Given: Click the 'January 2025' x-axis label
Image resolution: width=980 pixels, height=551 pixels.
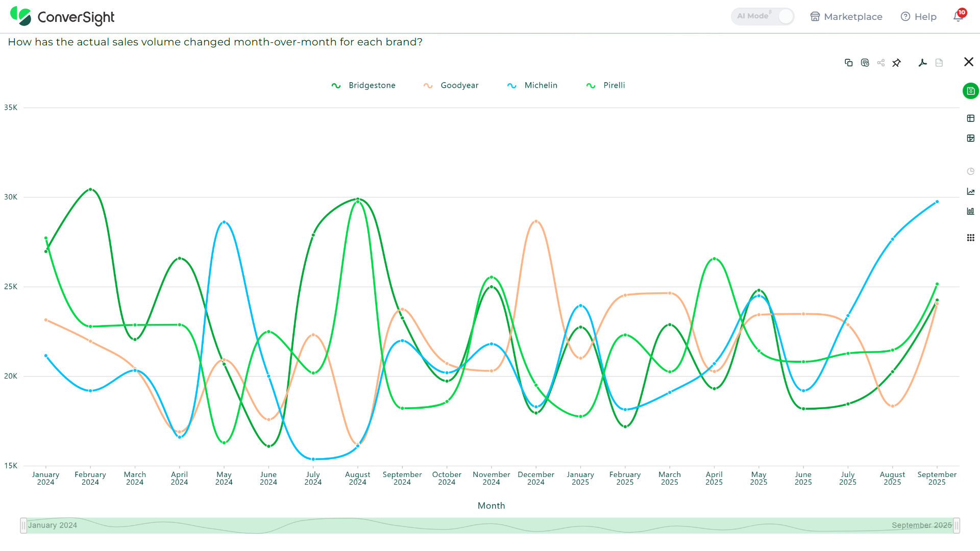Looking at the screenshot, I should point(580,478).
